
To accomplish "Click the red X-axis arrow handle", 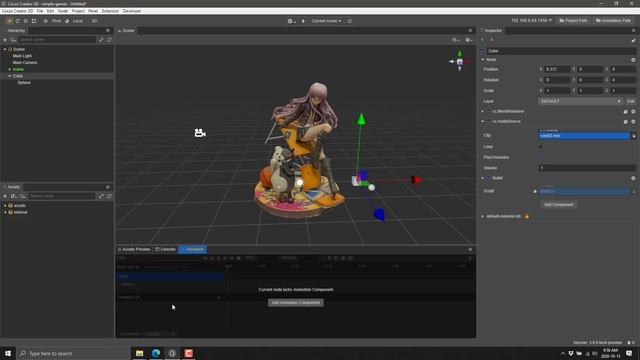I will [417, 180].
